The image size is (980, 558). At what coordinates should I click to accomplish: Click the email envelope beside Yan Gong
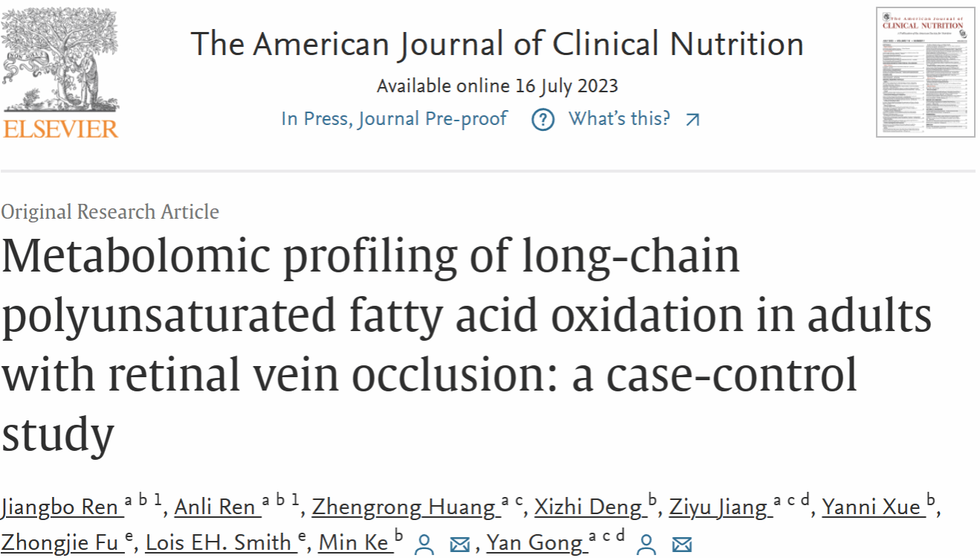tap(681, 544)
